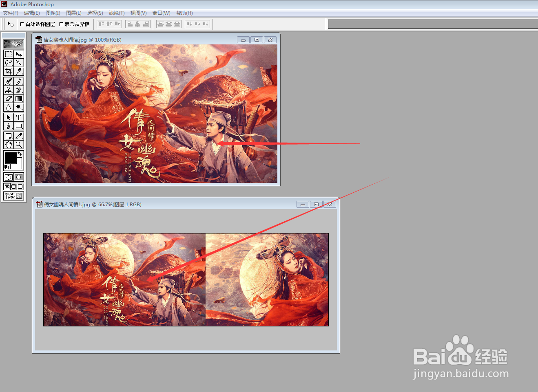The height and width of the screenshot is (392, 538).
Task: Distribute left edges in options bar
Action: (x=189, y=24)
